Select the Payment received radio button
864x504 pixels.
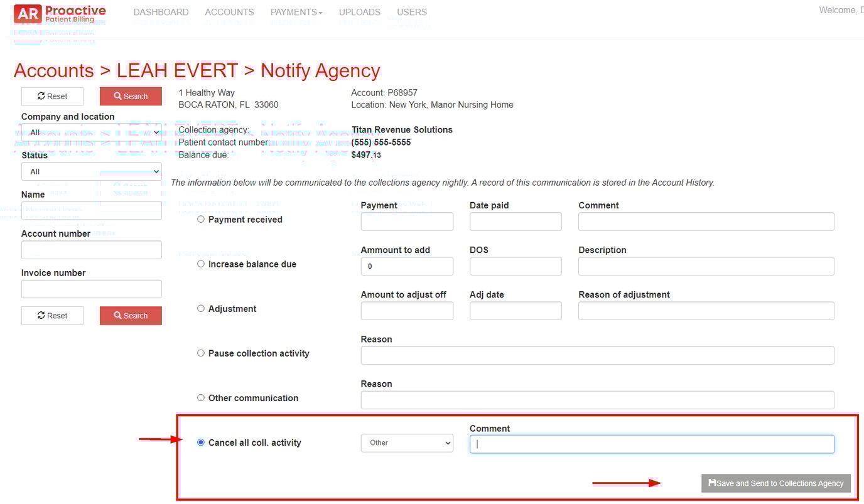201,218
